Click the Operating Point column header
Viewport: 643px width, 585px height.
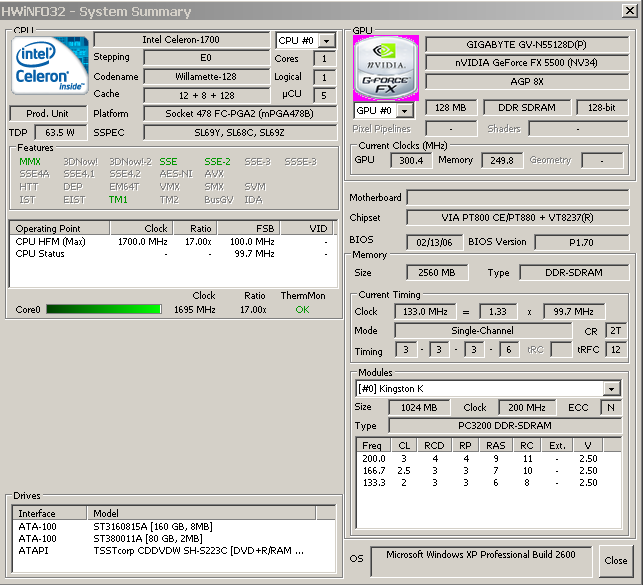click(x=59, y=228)
